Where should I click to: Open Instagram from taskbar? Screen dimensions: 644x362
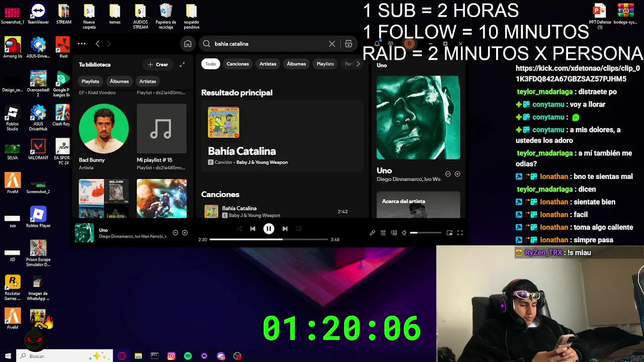(172, 356)
